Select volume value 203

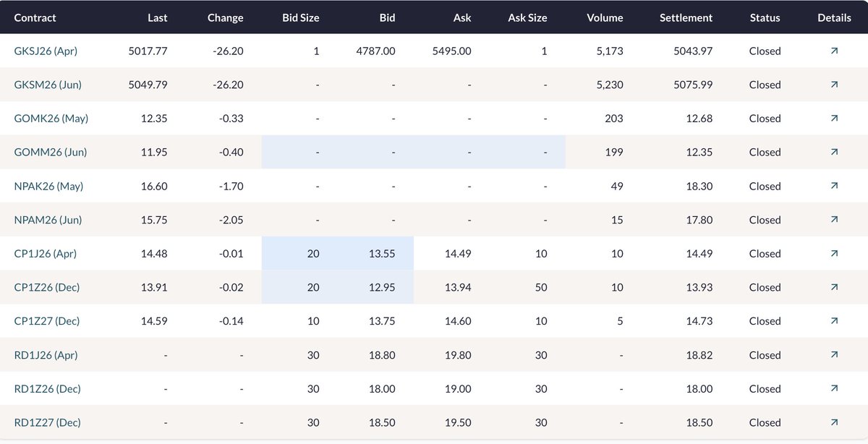tap(614, 119)
